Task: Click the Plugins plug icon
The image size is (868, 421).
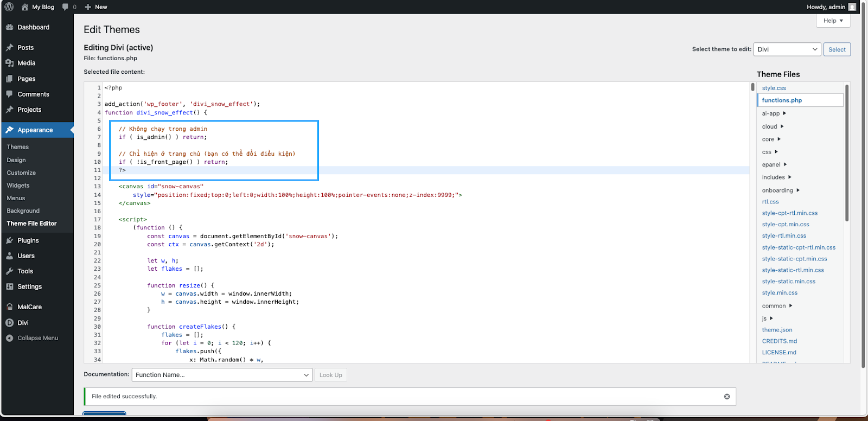Action: point(9,240)
